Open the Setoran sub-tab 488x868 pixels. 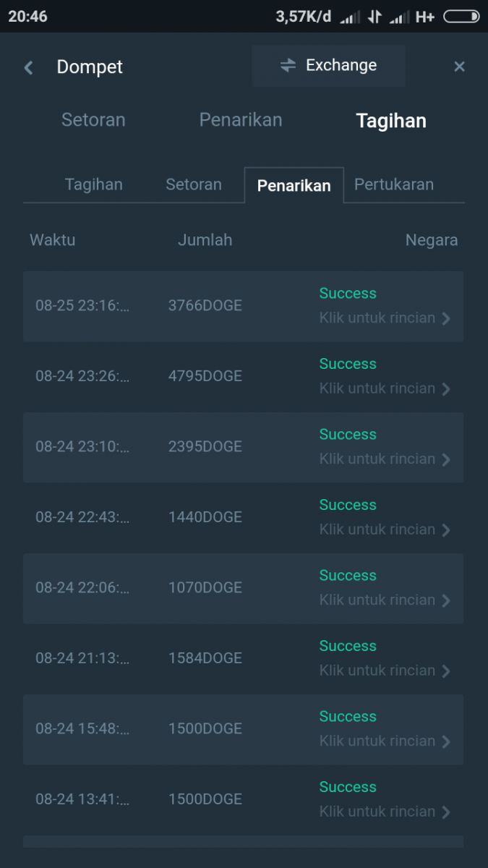tap(194, 184)
